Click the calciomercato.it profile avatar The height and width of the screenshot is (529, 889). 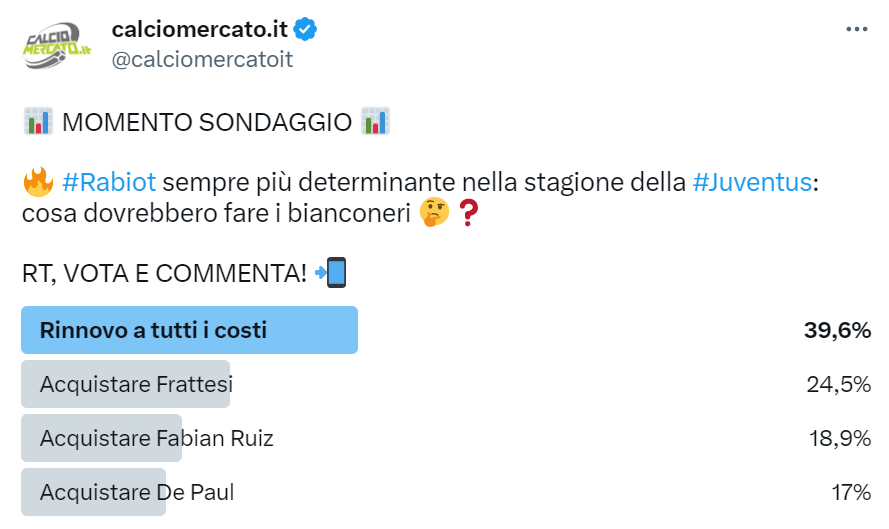58,45
